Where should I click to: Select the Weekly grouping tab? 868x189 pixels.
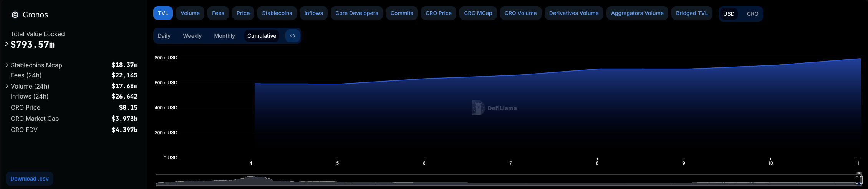pyautogui.click(x=192, y=36)
